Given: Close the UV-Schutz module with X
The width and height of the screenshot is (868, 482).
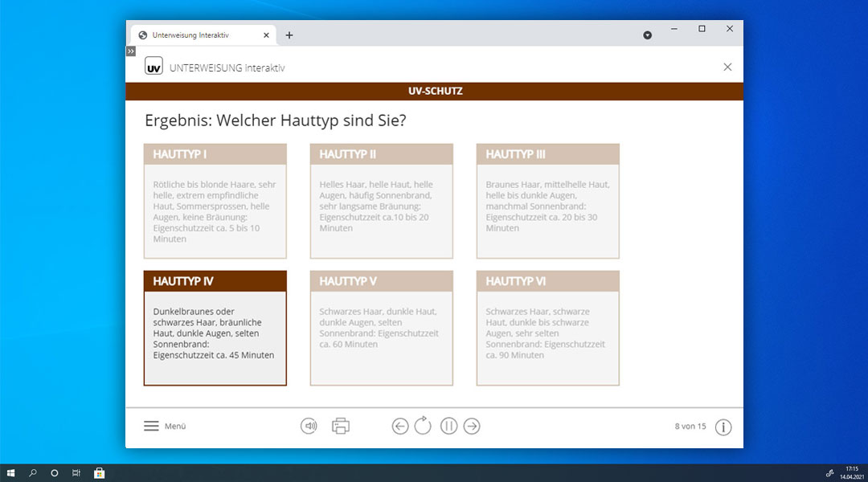Looking at the screenshot, I should click(727, 67).
